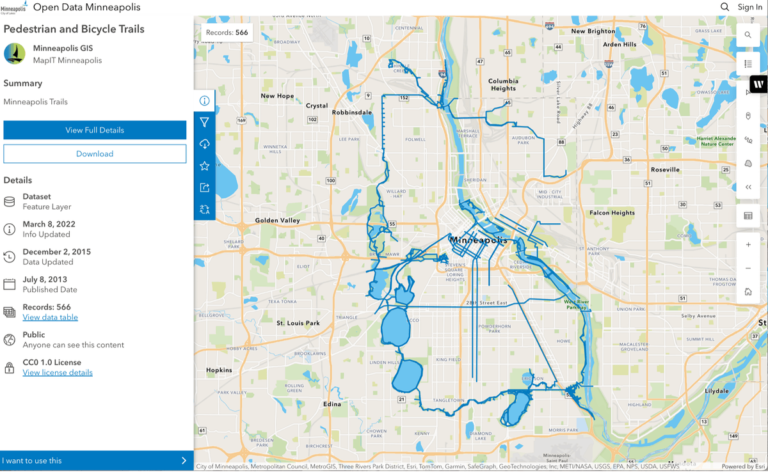
Task: Open the map legend list icon
Action: 748,64
